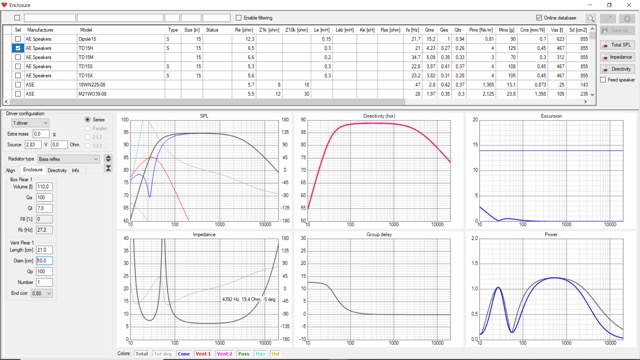Click the SPL graph area
Screen dimensions: 640x360
[x=204, y=170]
